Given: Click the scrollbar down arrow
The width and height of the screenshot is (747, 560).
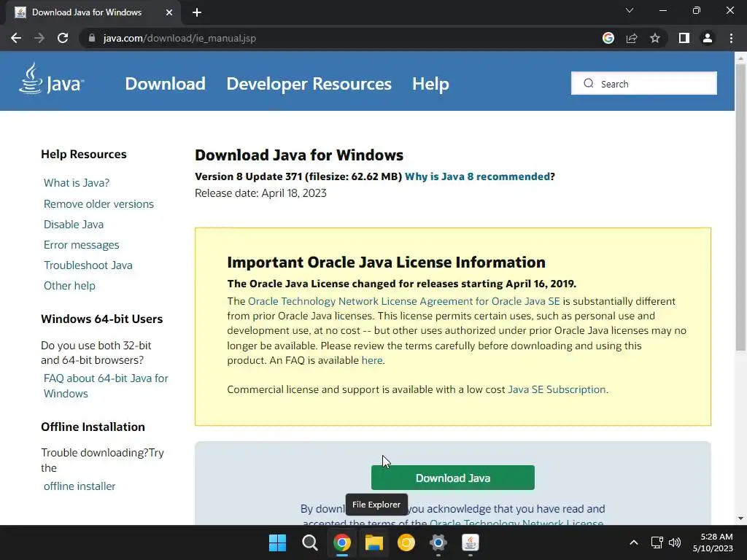Looking at the screenshot, I should [740, 518].
